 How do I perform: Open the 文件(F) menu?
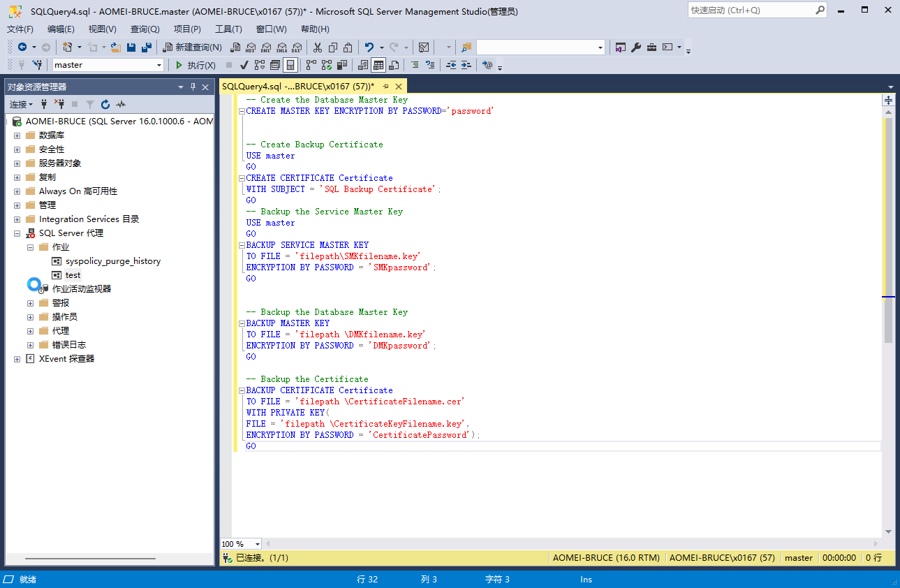pos(20,29)
